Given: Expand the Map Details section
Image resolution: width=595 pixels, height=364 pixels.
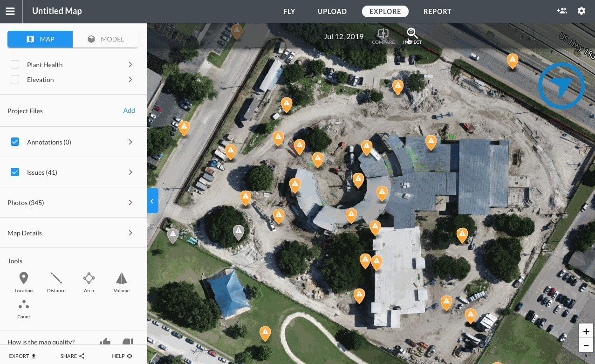Looking at the screenshot, I should [x=130, y=233].
